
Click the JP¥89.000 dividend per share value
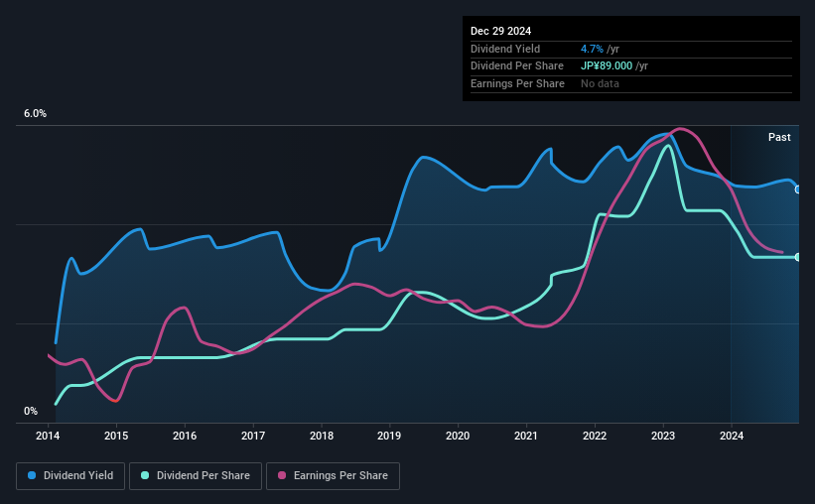click(x=607, y=66)
